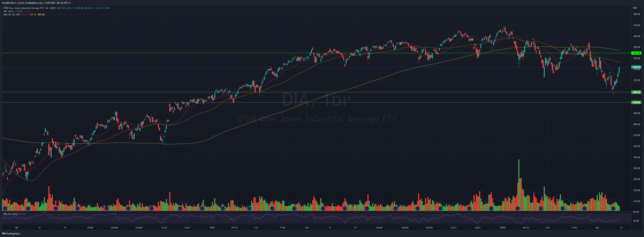
Task: Click the 2022 year label on the time axis
Action: (x=502, y=228)
